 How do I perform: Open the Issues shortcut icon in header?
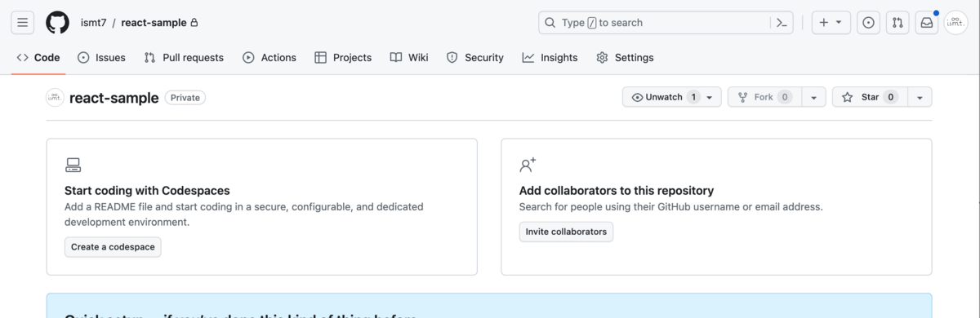[868, 23]
